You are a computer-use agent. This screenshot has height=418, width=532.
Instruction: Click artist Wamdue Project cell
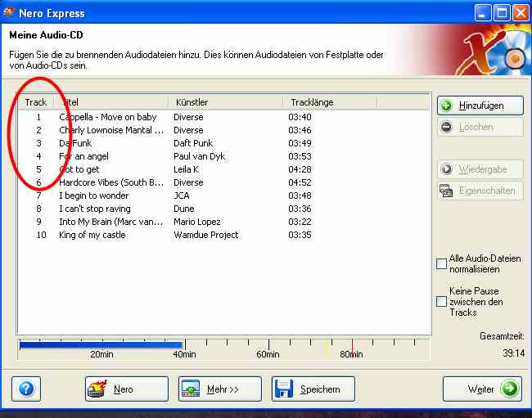click(206, 235)
